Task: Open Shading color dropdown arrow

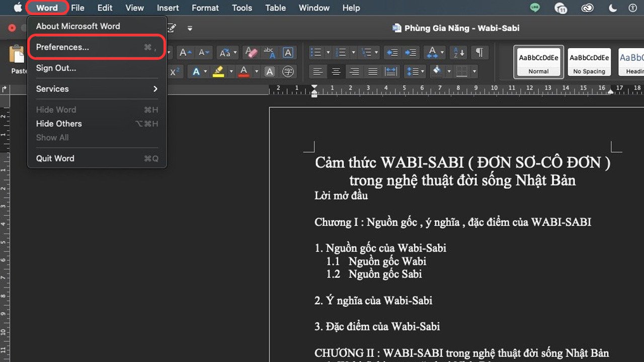Action: (448, 72)
